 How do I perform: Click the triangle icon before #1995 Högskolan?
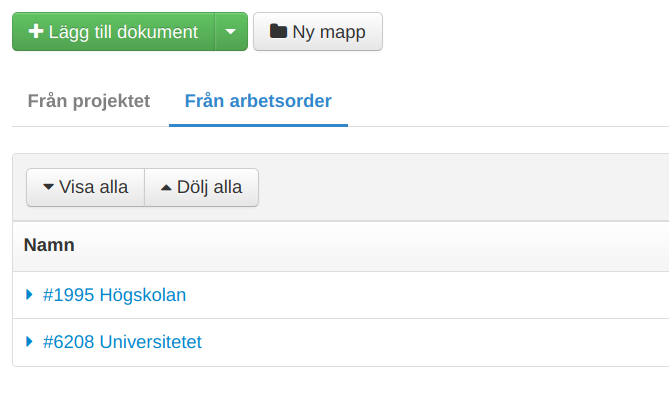pos(30,295)
